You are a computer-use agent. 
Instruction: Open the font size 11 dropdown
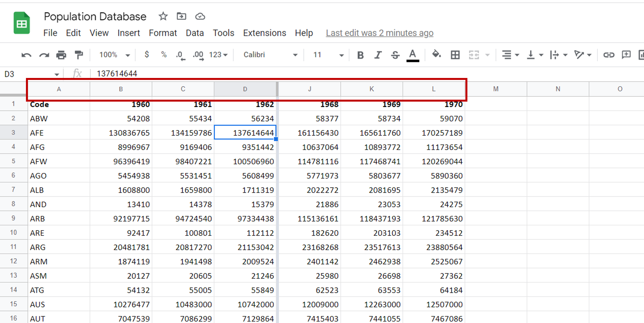328,55
